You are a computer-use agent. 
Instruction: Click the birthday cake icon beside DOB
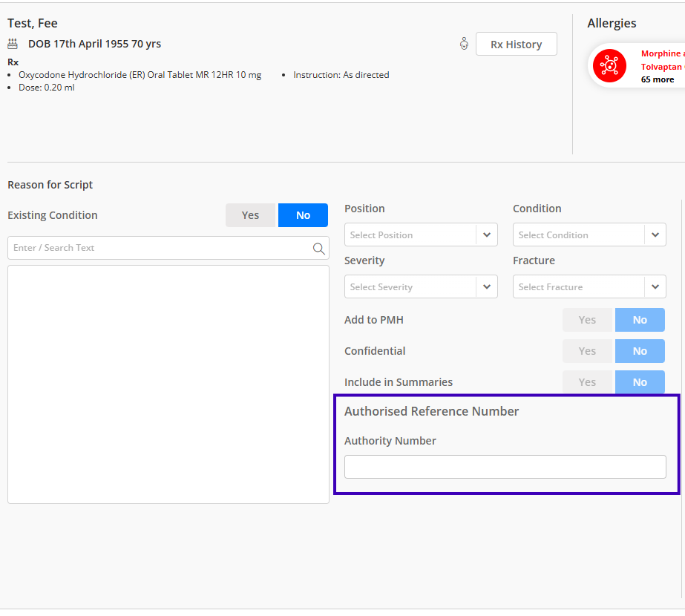click(13, 44)
